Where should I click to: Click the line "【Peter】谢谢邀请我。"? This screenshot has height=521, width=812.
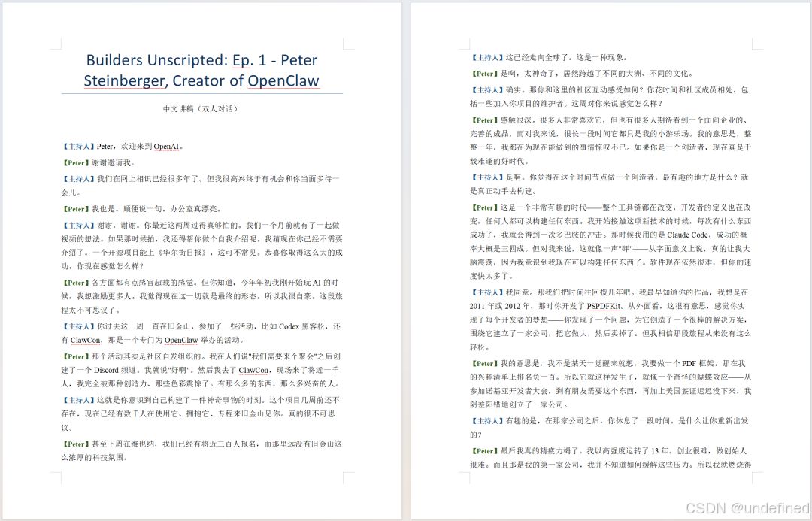point(98,162)
